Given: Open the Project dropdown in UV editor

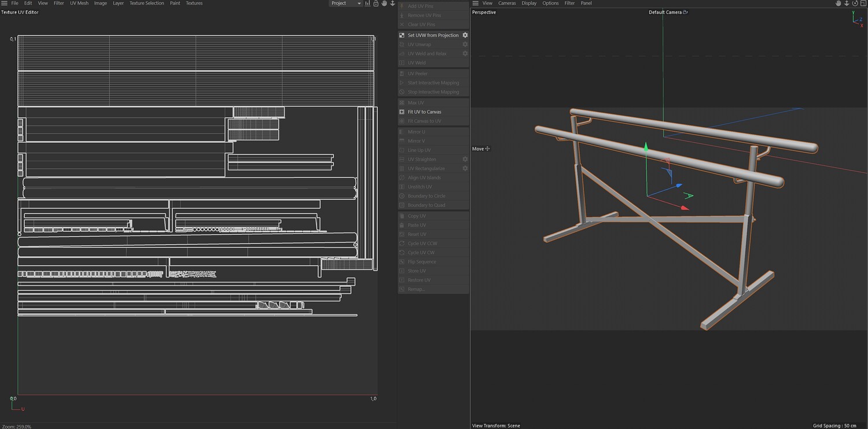Looking at the screenshot, I should [x=345, y=3].
